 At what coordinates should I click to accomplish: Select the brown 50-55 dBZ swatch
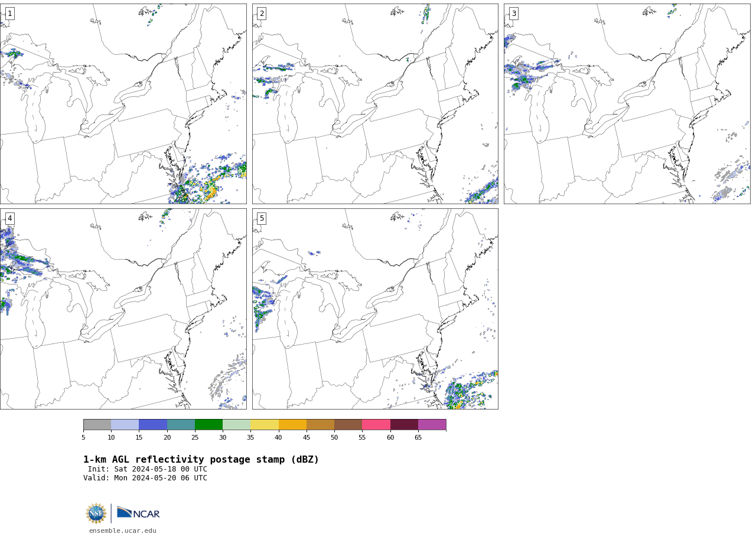(x=348, y=425)
